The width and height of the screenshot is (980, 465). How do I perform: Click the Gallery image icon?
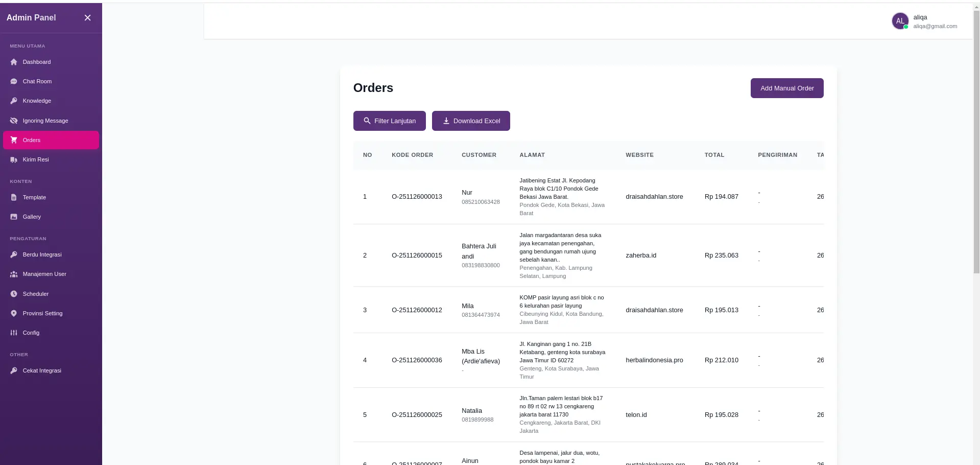coord(13,217)
